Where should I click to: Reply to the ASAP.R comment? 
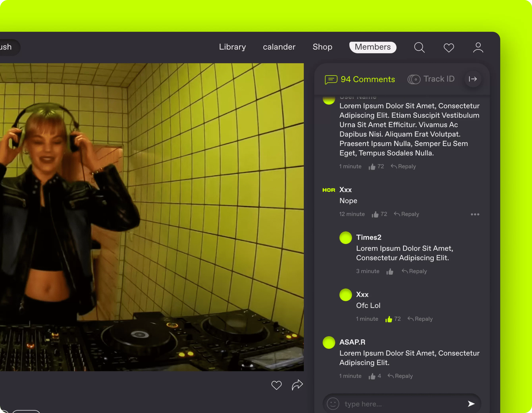(400, 376)
